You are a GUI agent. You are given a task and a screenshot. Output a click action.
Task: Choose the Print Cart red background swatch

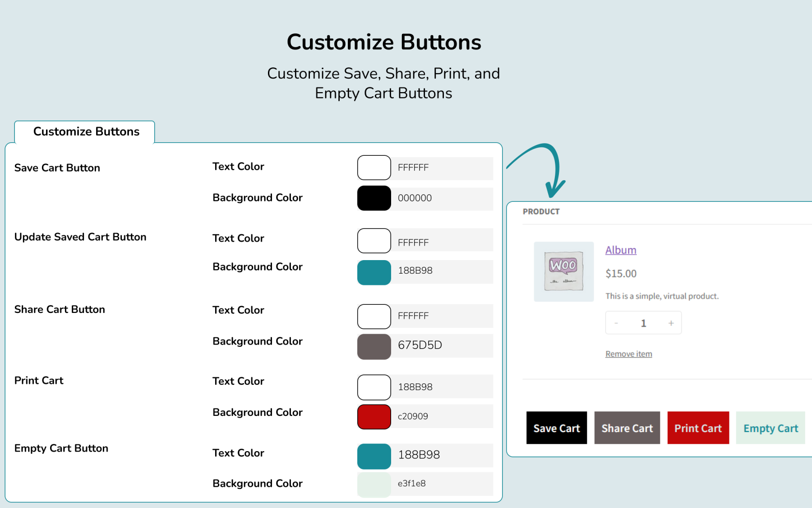374,416
